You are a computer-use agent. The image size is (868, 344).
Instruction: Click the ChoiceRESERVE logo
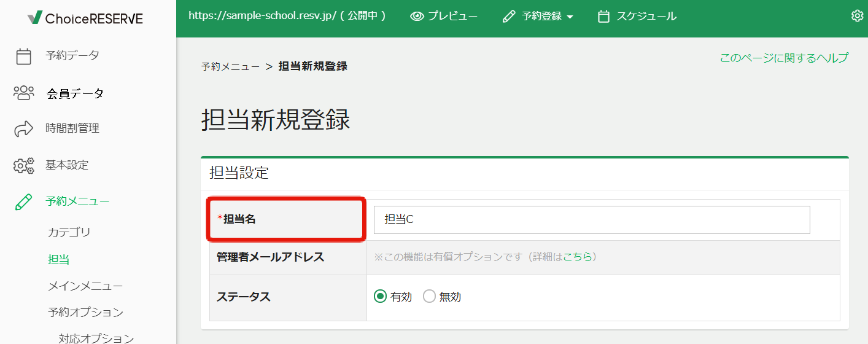pos(85,18)
